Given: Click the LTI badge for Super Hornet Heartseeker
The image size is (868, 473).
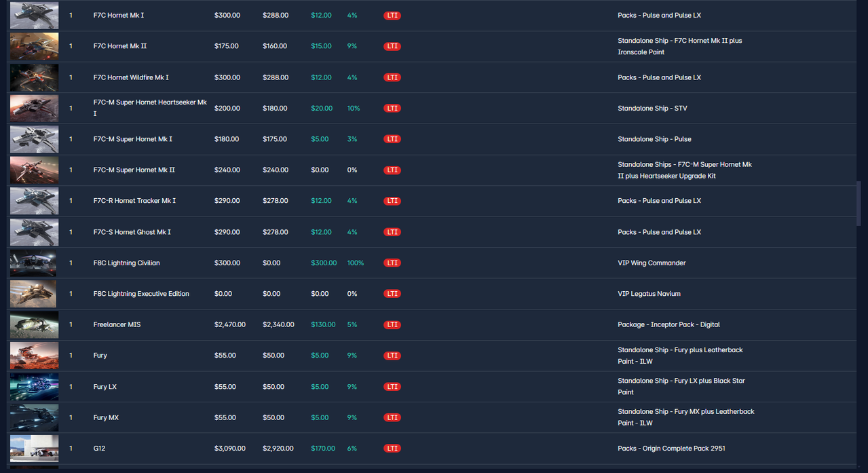Looking at the screenshot, I should [x=392, y=109].
